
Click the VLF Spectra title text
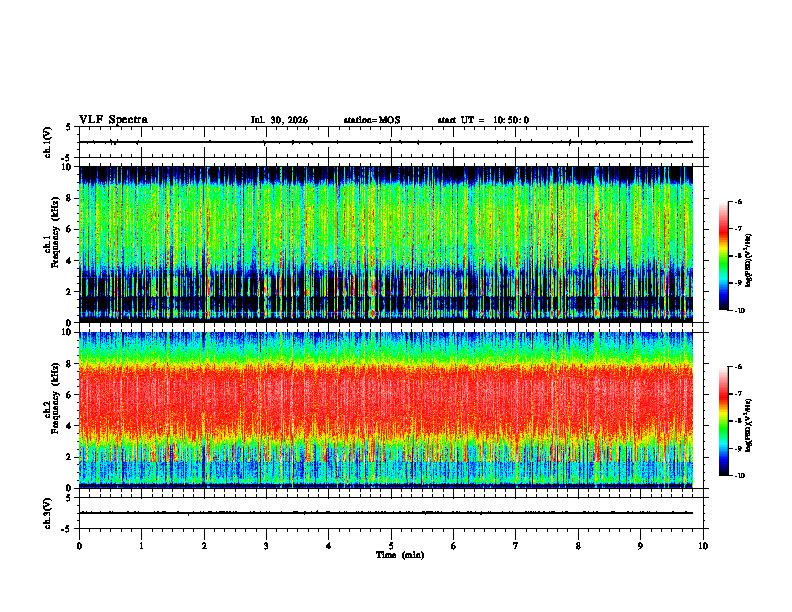pos(113,120)
